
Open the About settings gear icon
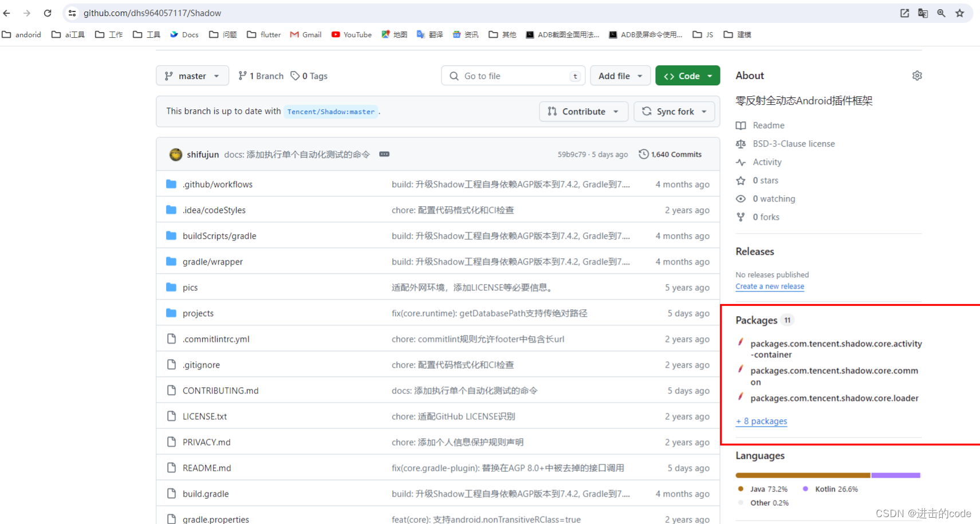tap(917, 76)
